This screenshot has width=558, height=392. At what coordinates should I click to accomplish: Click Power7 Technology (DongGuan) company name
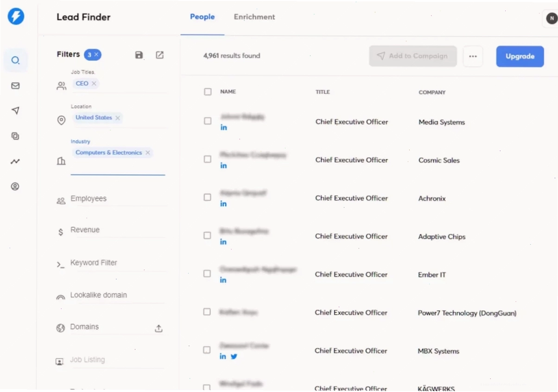(x=467, y=313)
